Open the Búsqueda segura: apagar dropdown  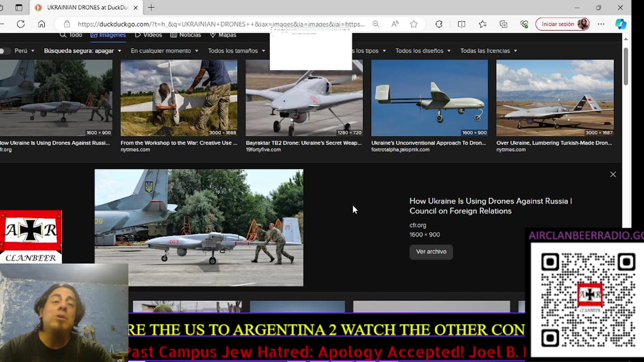(83, 51)
